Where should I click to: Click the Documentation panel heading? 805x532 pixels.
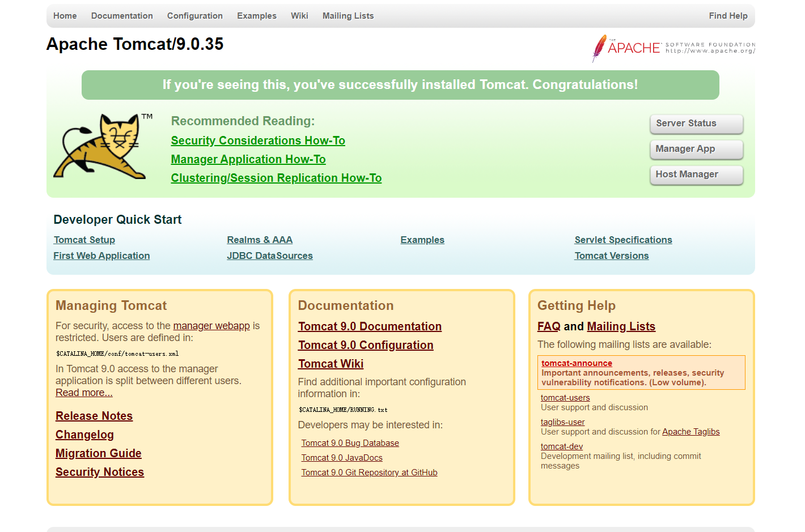click(x=346, y=306)
